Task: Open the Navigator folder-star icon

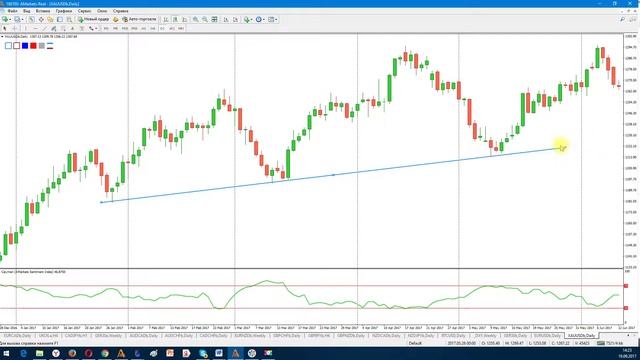Action: tap(50, 19)
